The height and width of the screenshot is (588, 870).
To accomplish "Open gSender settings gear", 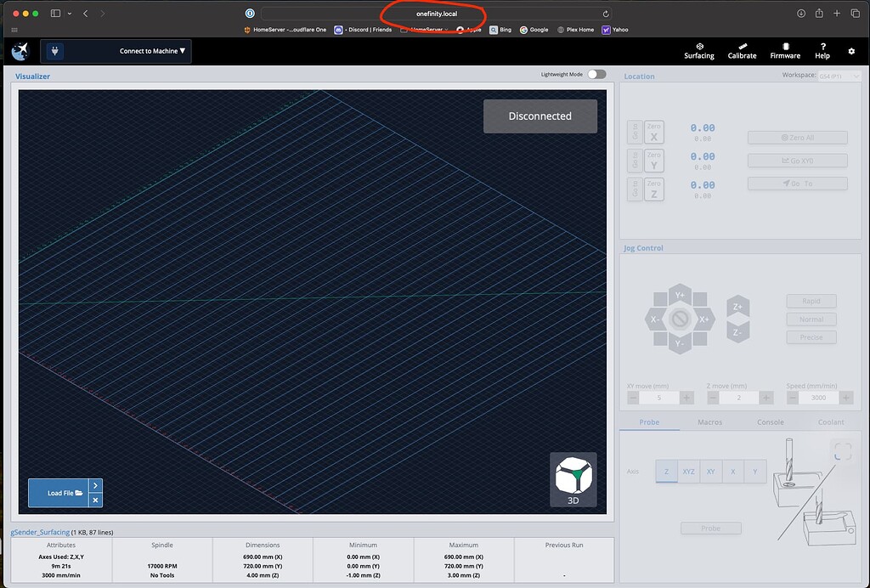I will point(851,51).
